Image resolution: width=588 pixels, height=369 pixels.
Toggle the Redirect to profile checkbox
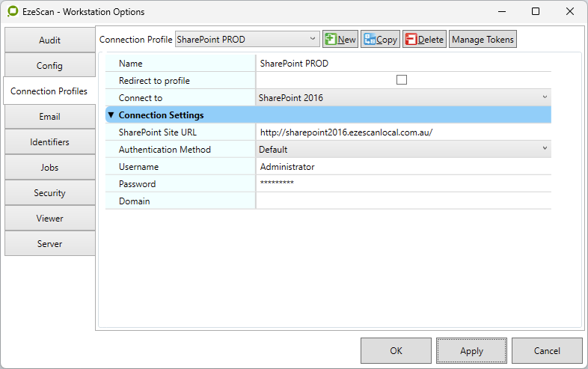click(402, 80)
